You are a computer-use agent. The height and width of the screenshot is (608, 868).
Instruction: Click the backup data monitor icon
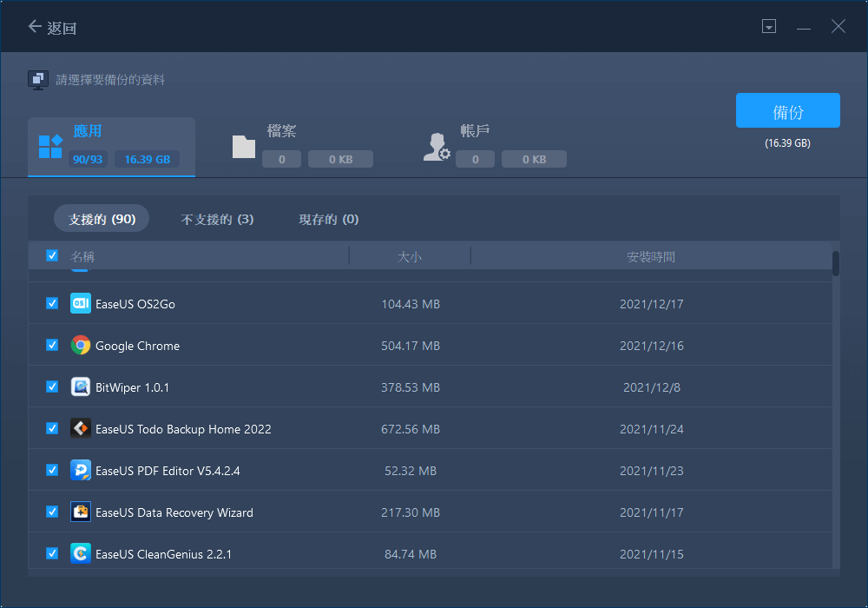tap(37, 80)
